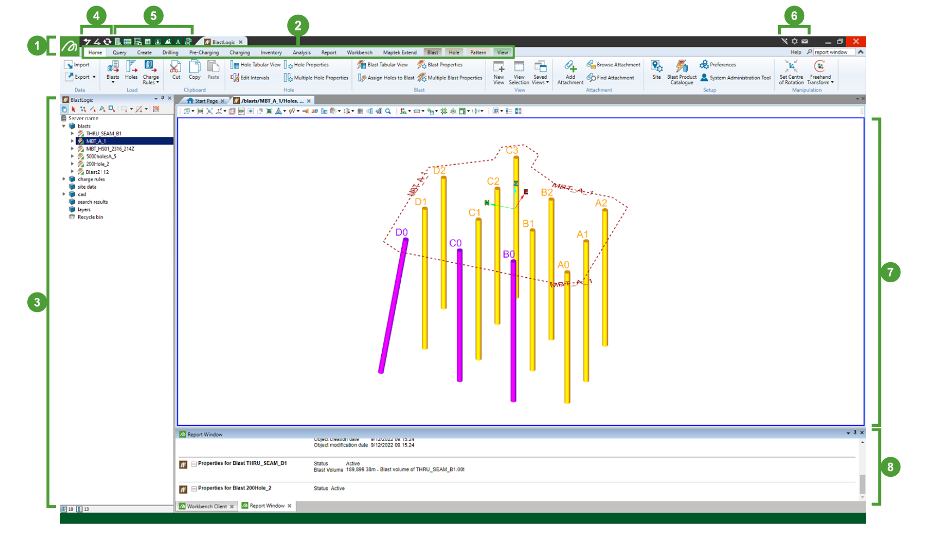Image resolution: width=926 pixels, height=560 pixels.
Task: Click the envelope mail icon in the title bar
Action: pos(805,41)
